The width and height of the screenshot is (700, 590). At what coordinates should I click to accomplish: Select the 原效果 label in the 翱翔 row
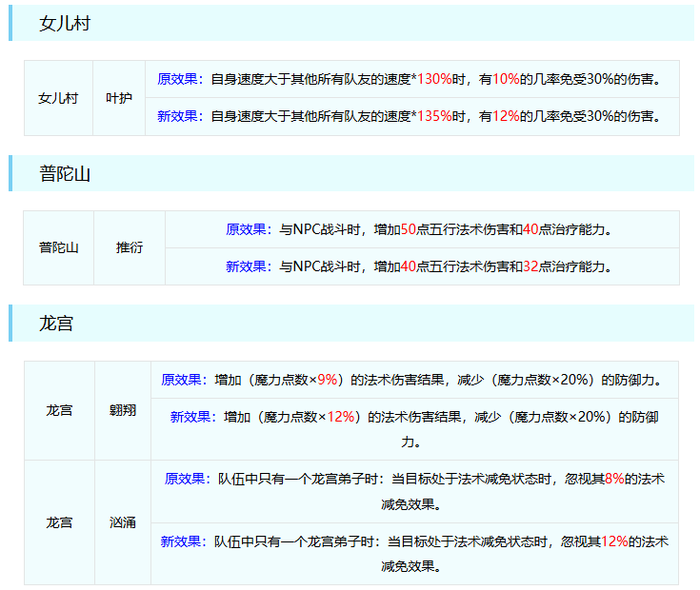pos(182,380)
